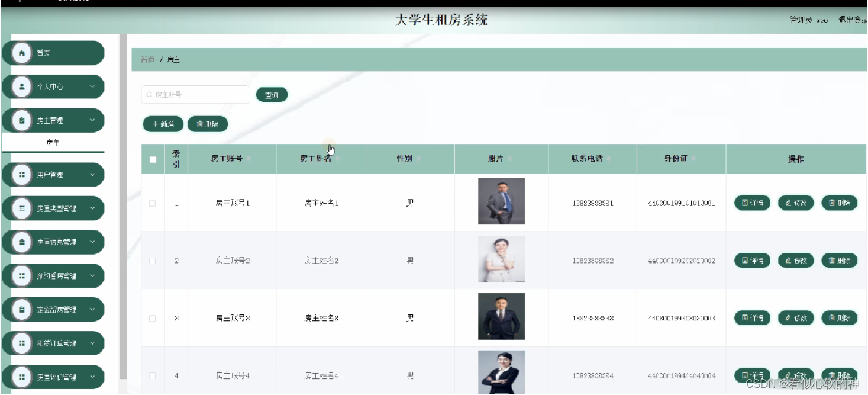This screenshot has width=868, height=395.
Task: Click the sidebar vertical scrollbar
Action: click(x=123, y=206)
